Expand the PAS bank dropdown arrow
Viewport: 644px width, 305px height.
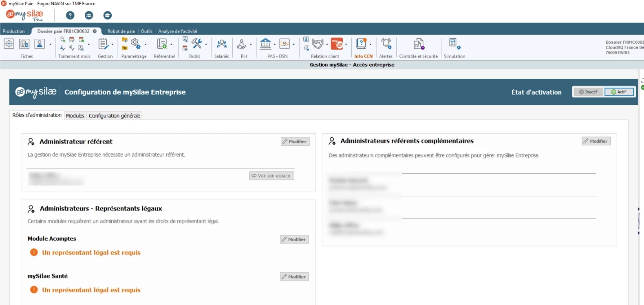275,44
